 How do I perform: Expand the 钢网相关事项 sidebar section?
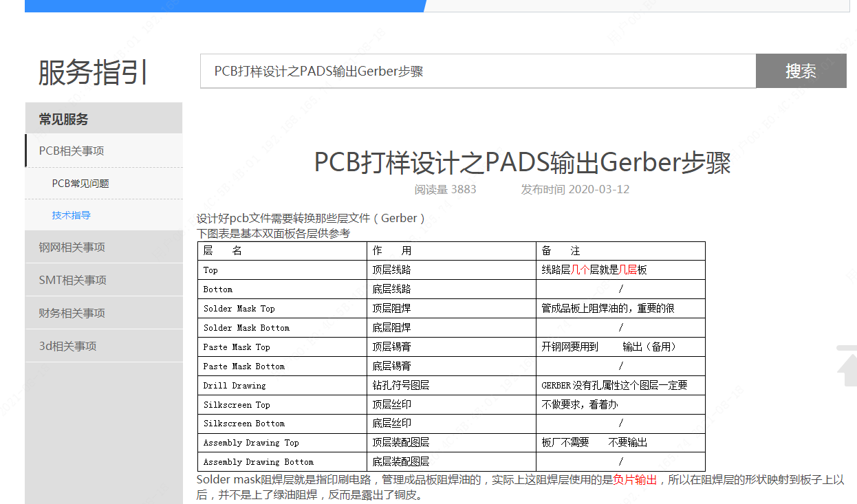(x=72, y=248)
